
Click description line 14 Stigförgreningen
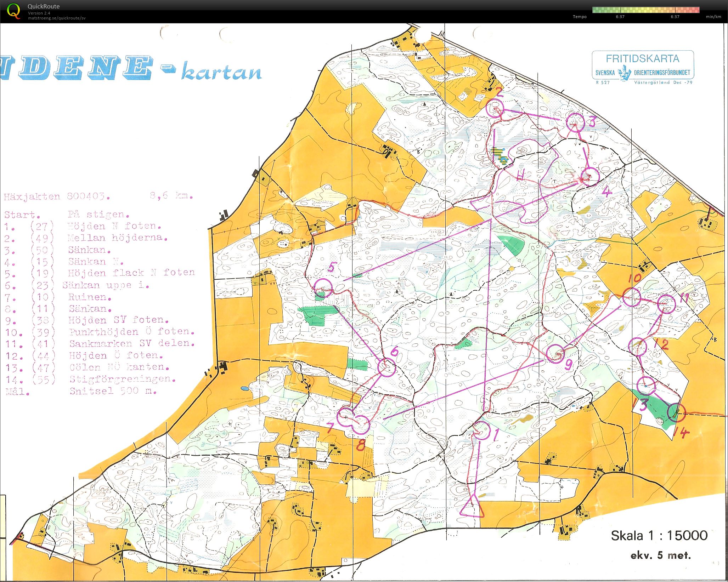click(x=90, y=379)
